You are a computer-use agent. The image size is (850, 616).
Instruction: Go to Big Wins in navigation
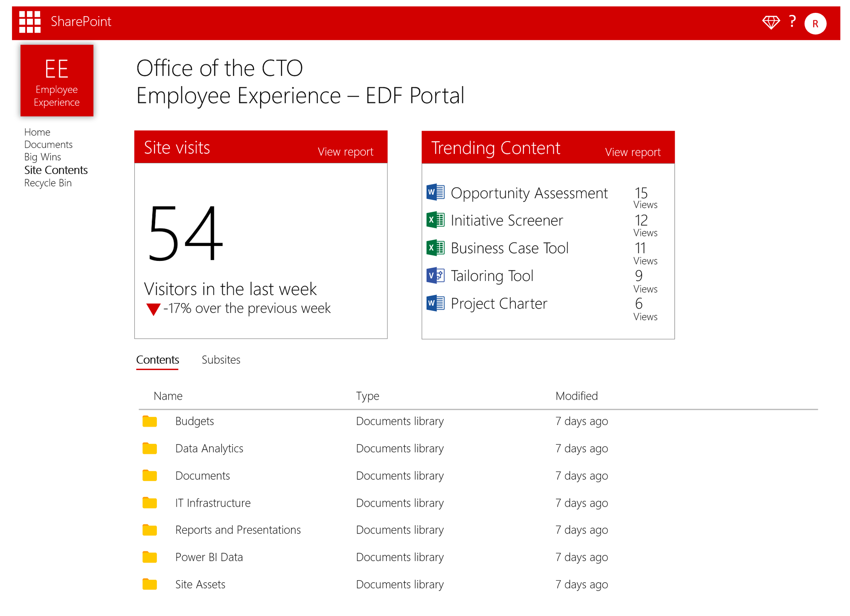click(43, 157)
